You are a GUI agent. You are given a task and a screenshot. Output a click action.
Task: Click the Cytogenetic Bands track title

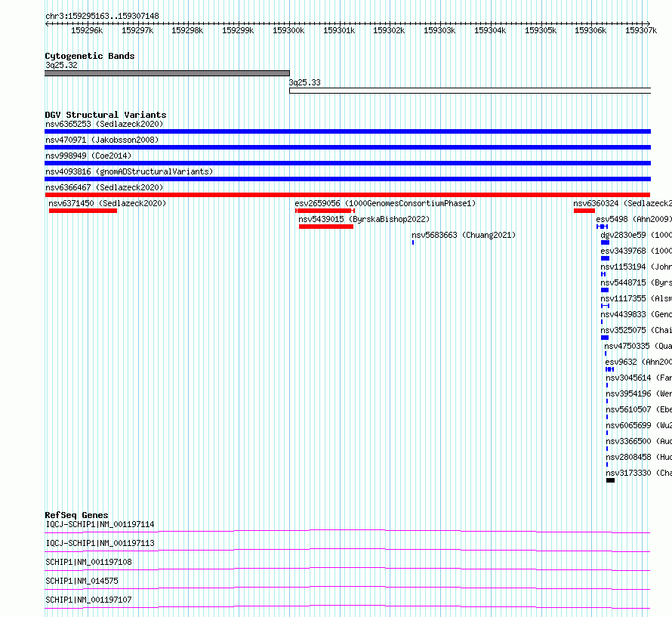(90, 56)
